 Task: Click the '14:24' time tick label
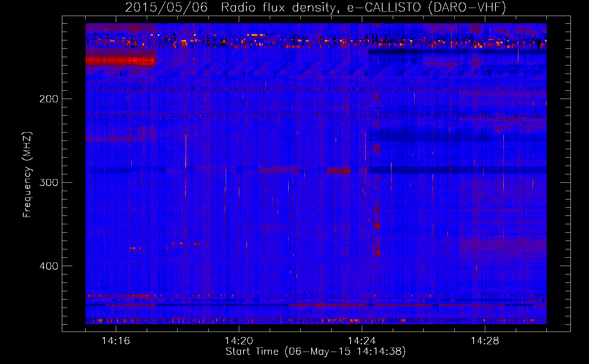(362, 341)
